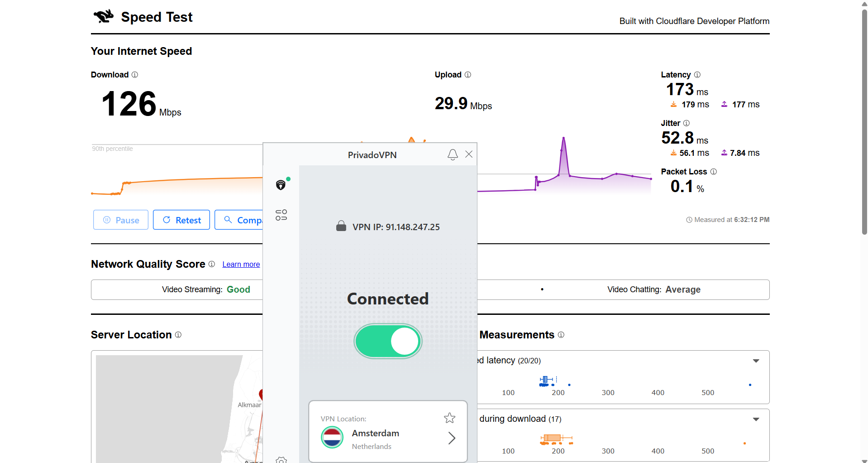
Task: Click the Speed Test rabbit logo
Action: [104, 16]
